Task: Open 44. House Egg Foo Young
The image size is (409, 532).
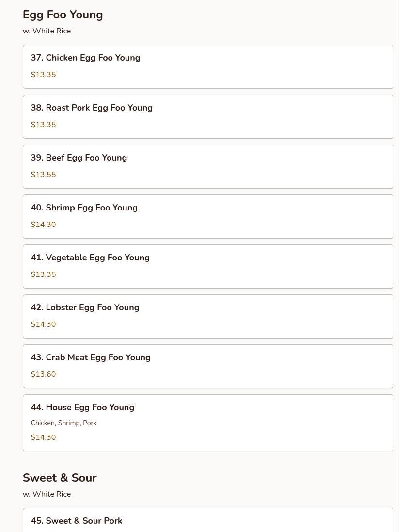Action: [x=207, y=422]
